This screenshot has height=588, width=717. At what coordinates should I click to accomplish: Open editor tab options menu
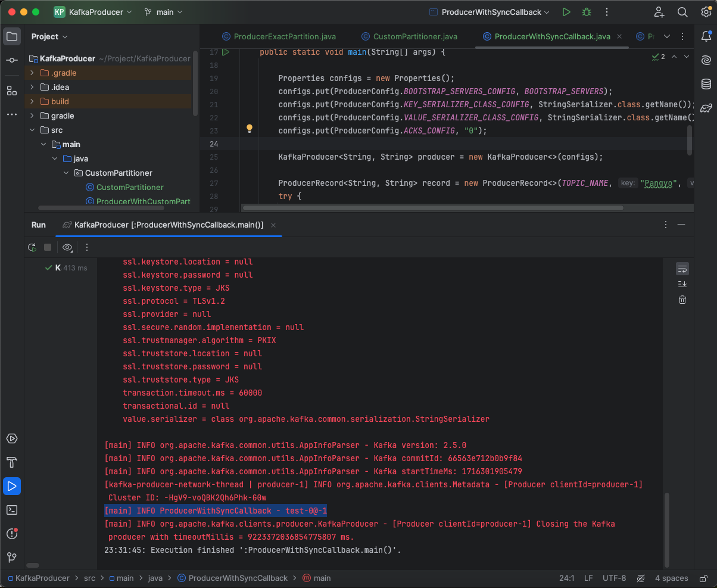tap(683, 36)
